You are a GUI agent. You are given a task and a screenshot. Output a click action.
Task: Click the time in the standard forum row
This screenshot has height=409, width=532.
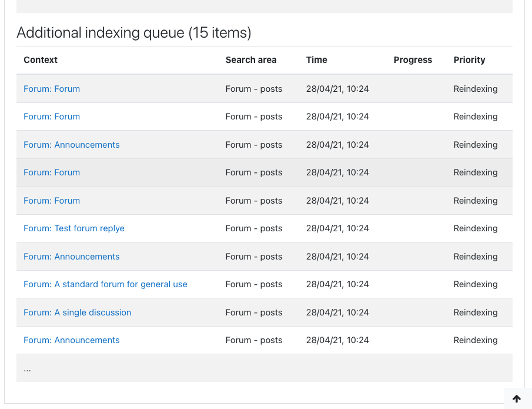pos(337,284)
